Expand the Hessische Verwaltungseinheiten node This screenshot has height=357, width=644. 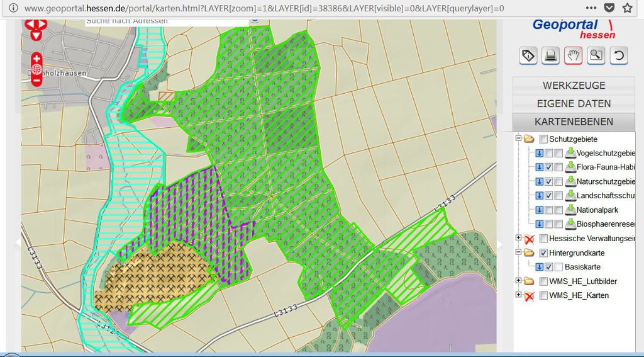point(518,238)
